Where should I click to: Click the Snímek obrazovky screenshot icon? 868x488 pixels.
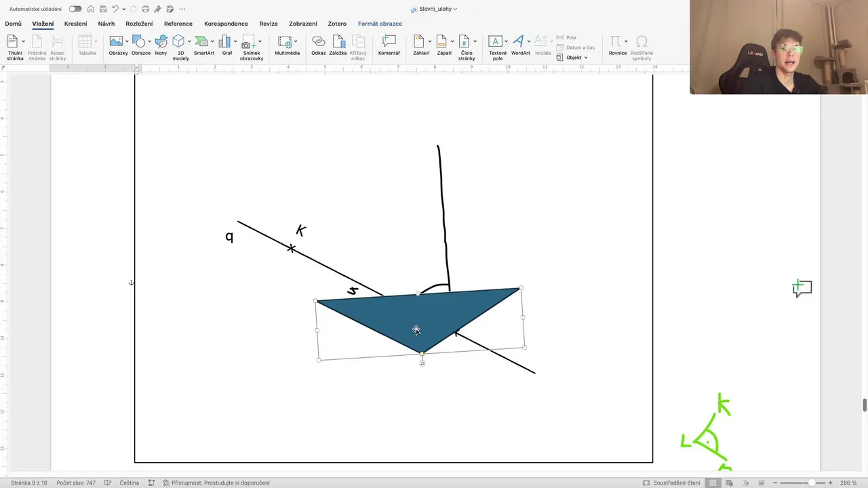point(249,42)
